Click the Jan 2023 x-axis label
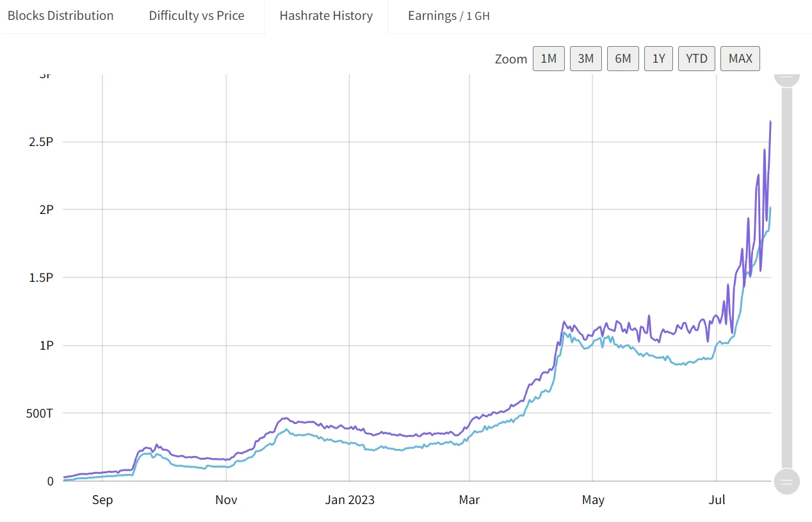812x522 pixels. click(350, 500)
